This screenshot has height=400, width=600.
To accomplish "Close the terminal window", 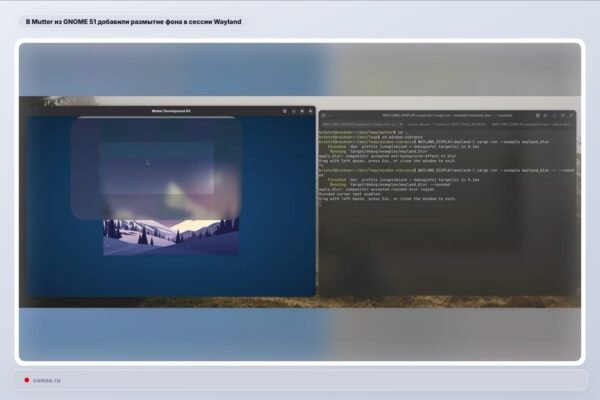I will click(571, 115).
